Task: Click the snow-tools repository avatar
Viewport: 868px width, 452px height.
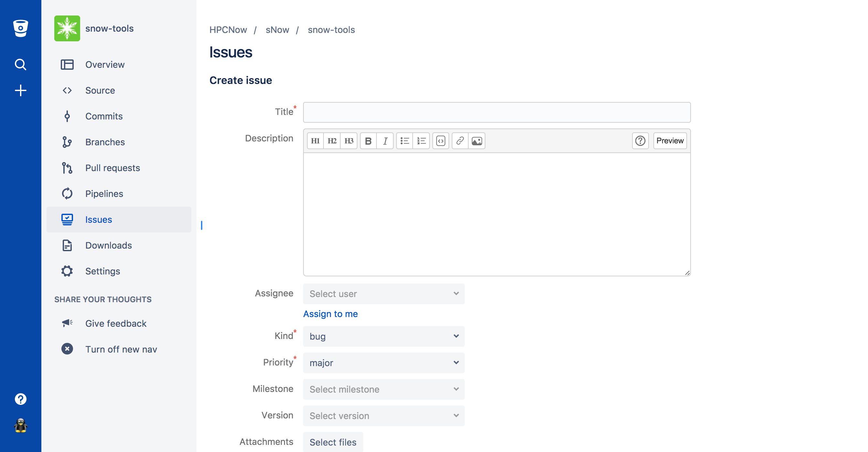Action: coord(67,28)
